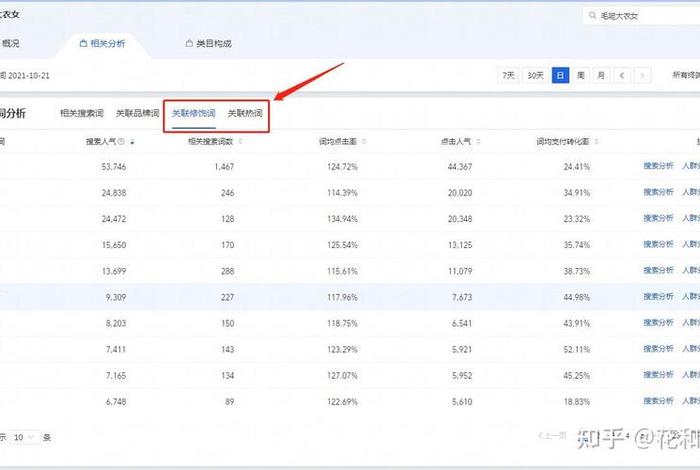
Task: Select the 关联品牌词 sub-tab
Action: (x=138, y=113)
